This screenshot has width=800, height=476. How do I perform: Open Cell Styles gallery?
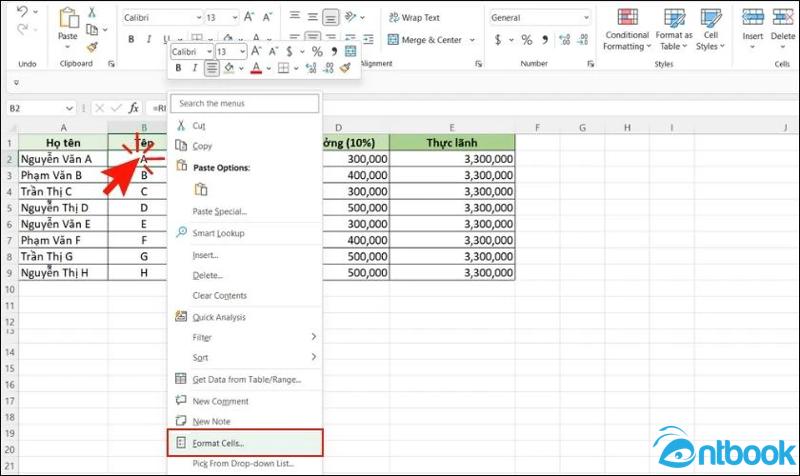711,30
